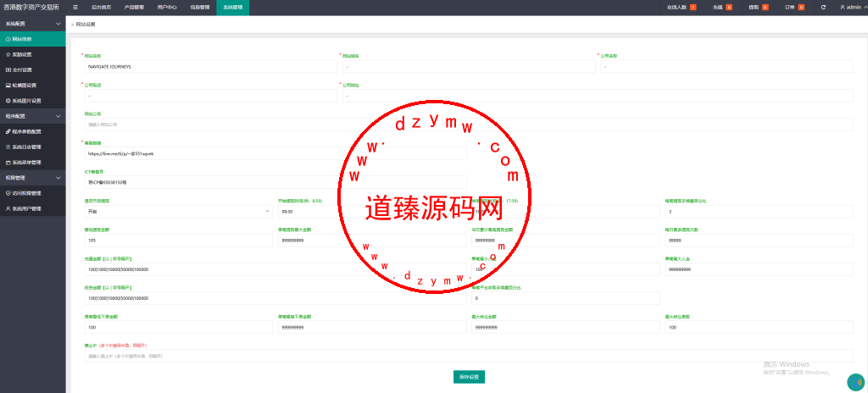Click the green floating round button
The image size is (868, 393).
coord(856,382)
